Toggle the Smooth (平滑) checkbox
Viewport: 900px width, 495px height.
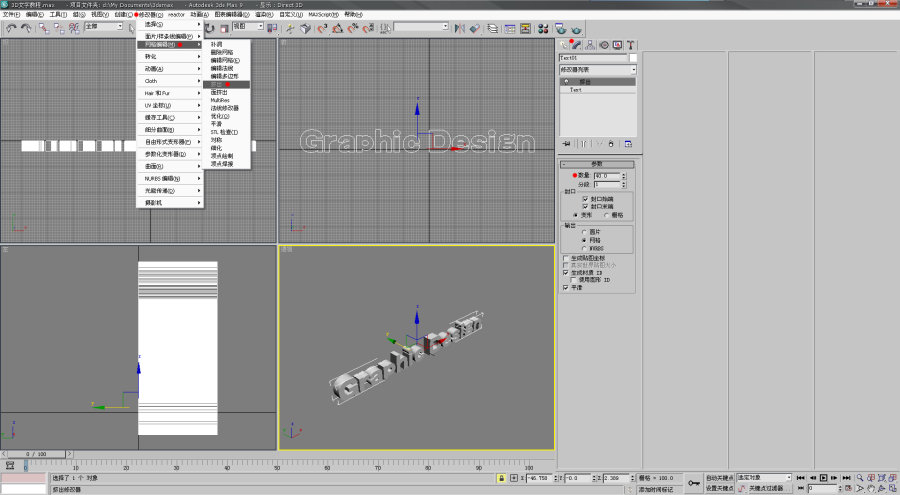(566, 287)
